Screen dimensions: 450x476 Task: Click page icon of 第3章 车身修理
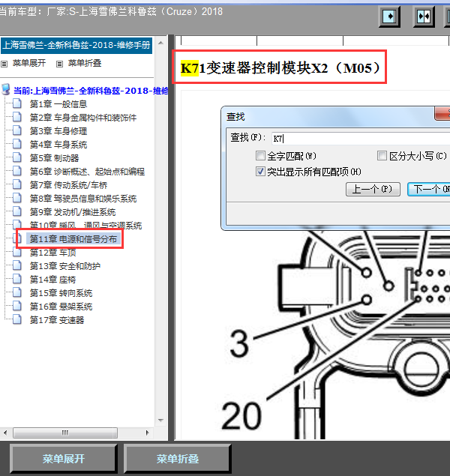(x=17, y=130)
